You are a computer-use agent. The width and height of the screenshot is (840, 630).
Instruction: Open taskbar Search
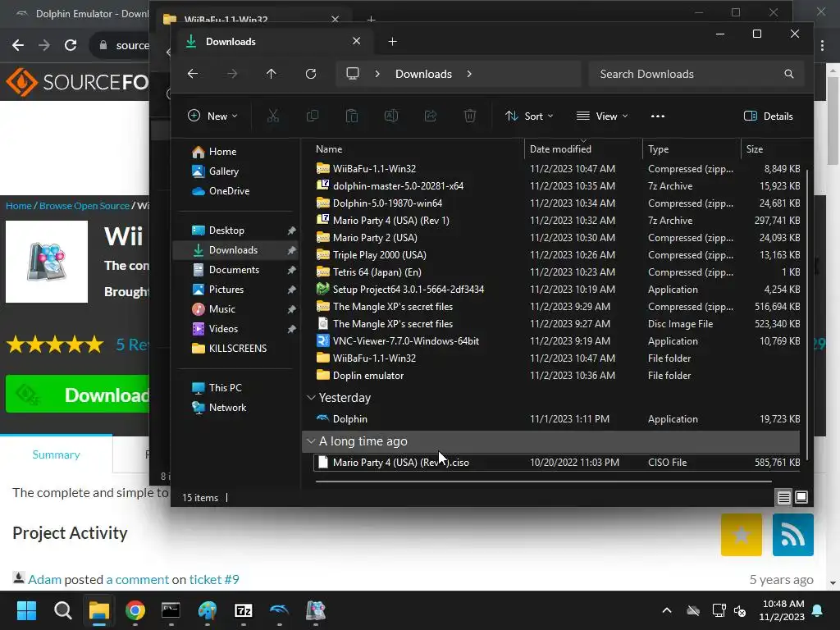click(x=62, y=610)
